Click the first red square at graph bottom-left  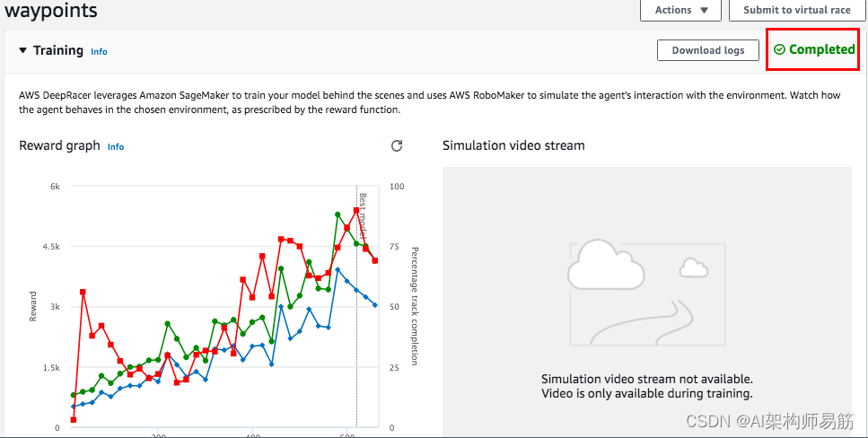[x=73, y=419]
